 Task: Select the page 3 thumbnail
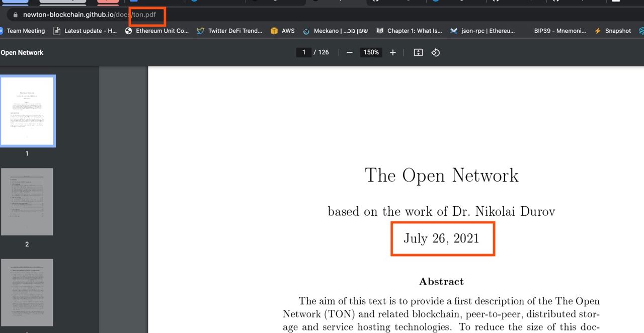click(x=27, y=292)
